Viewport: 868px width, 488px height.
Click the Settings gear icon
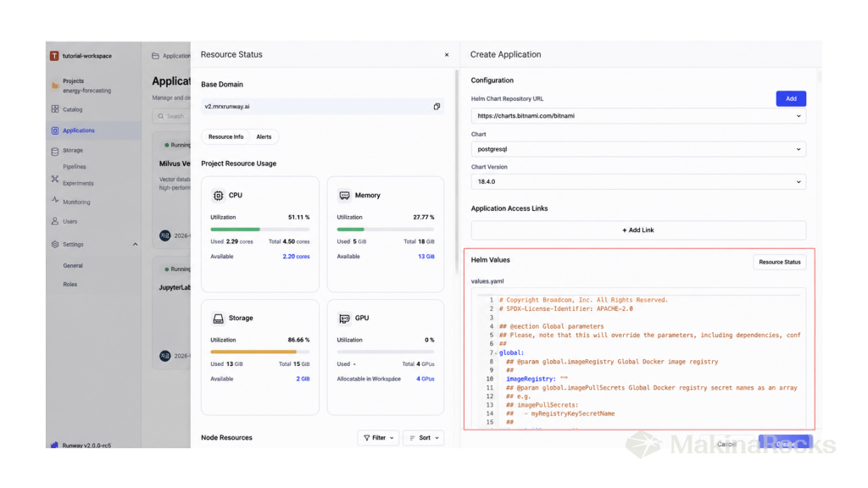pyautogui.click(x=55, y=244)
